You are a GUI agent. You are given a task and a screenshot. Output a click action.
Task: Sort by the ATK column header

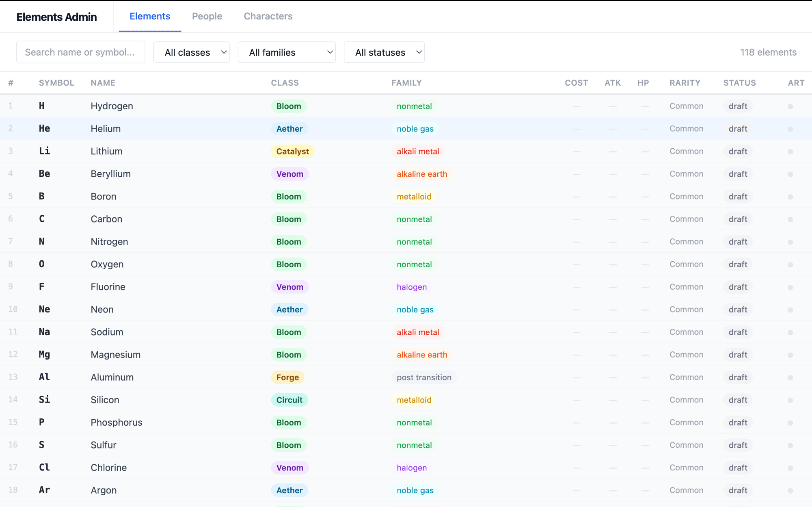[613, 83]
